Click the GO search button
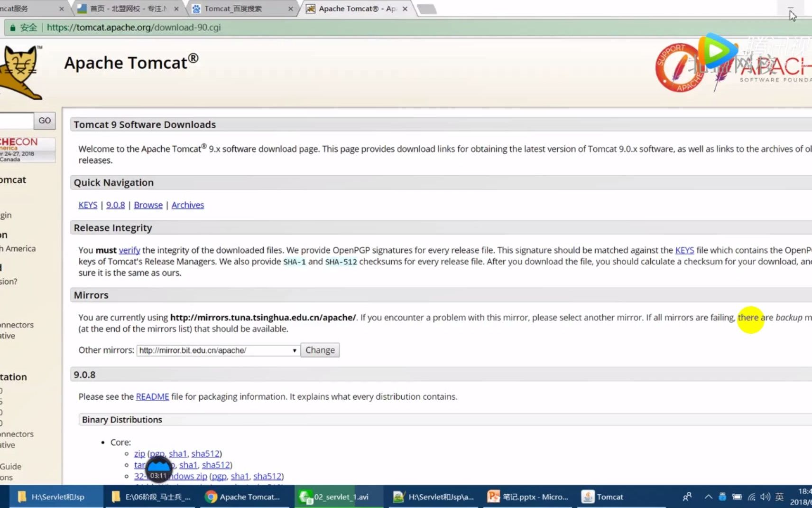This screenshot has width=812, height=508. click(45, 121)
